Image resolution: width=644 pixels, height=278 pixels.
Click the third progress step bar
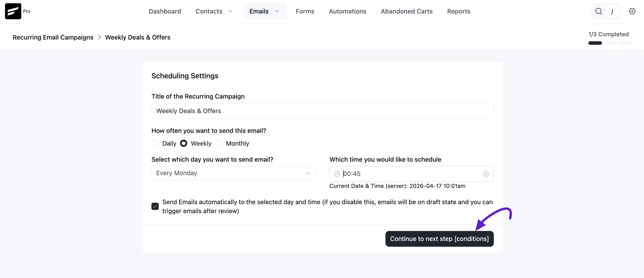click(x=625, y=43)
